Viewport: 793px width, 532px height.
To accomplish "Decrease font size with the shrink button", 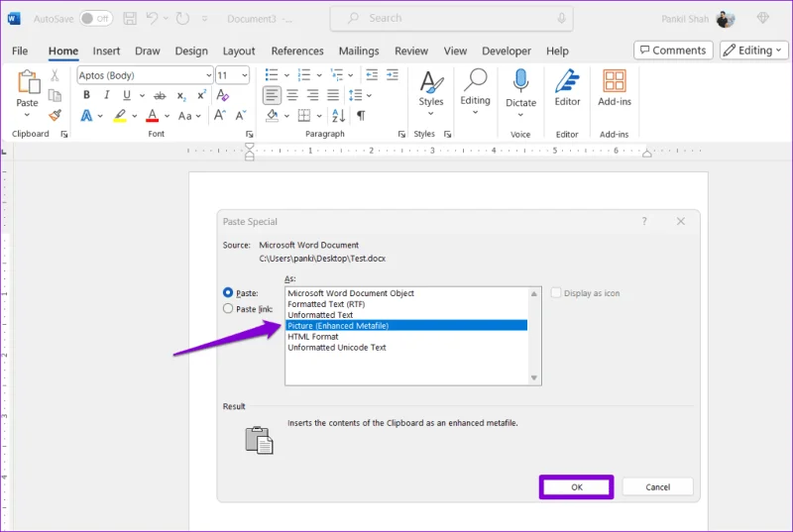I will tap(241, 116).
